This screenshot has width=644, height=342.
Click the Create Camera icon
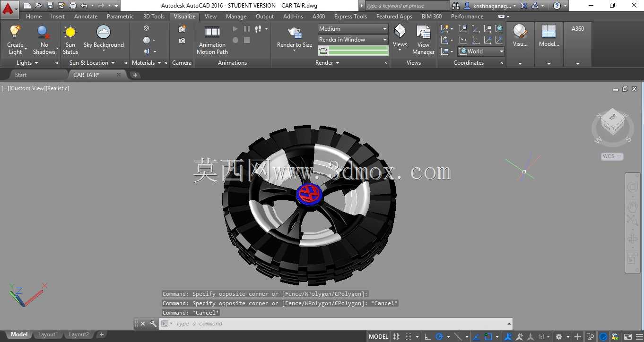(182, 29)
